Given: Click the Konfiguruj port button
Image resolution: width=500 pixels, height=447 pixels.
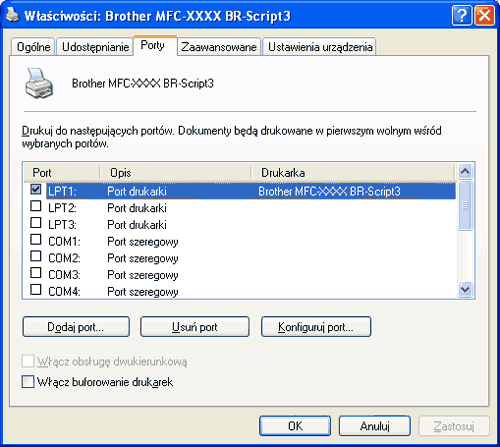Looking at the screenshot, I should point(316,327).
